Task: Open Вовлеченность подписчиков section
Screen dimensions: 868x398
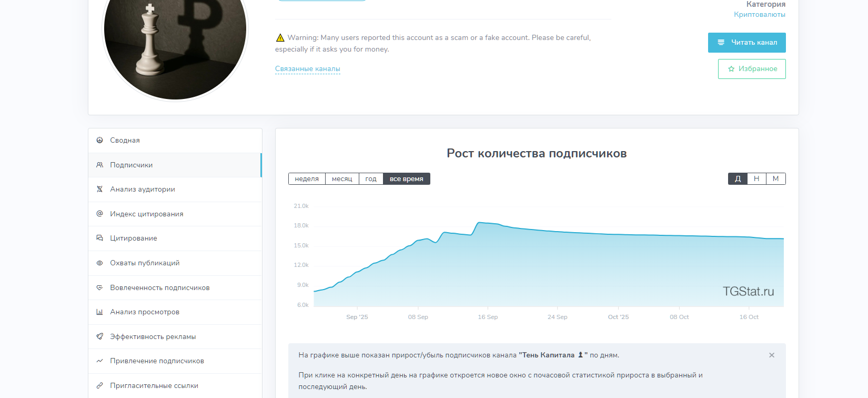Action: [159, 287]
